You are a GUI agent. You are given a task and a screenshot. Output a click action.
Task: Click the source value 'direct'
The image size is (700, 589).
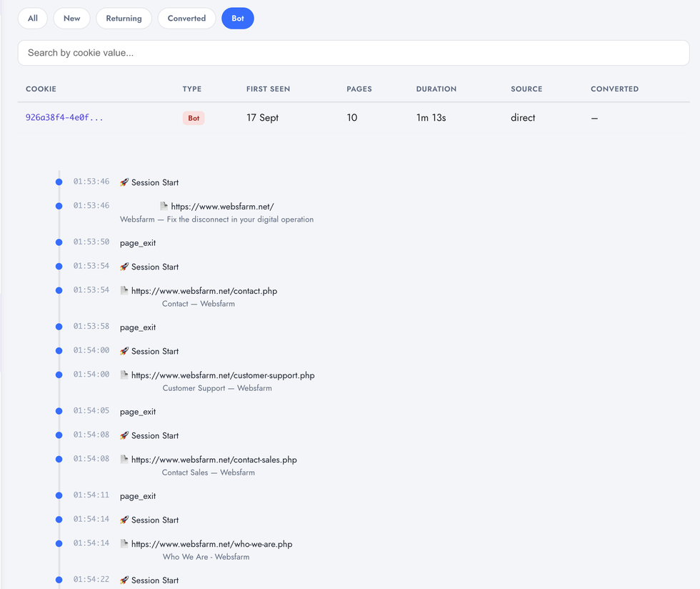tap(523, 117)
